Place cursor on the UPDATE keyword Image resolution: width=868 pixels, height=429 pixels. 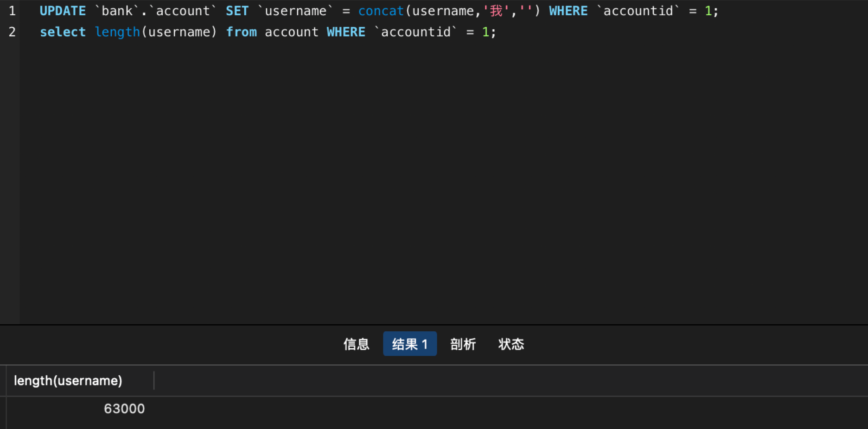63,10
